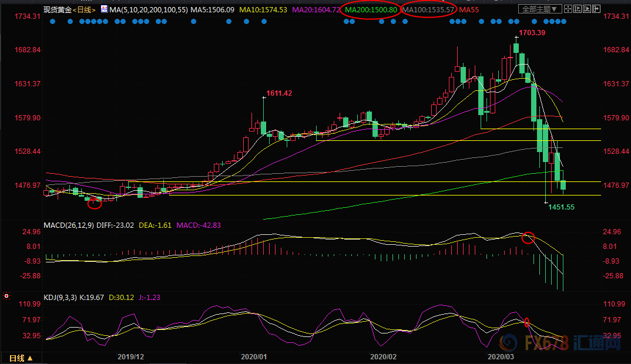
Task: Click the red sun marker icon
Action: coord(6,296)
